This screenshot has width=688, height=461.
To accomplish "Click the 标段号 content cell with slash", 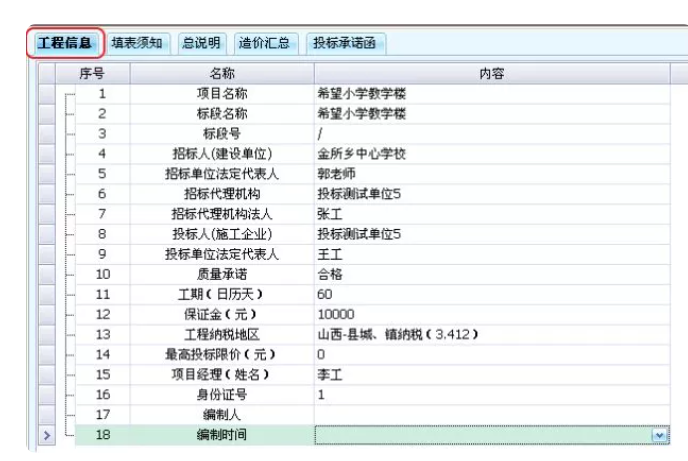I will [x=492, y=134].
